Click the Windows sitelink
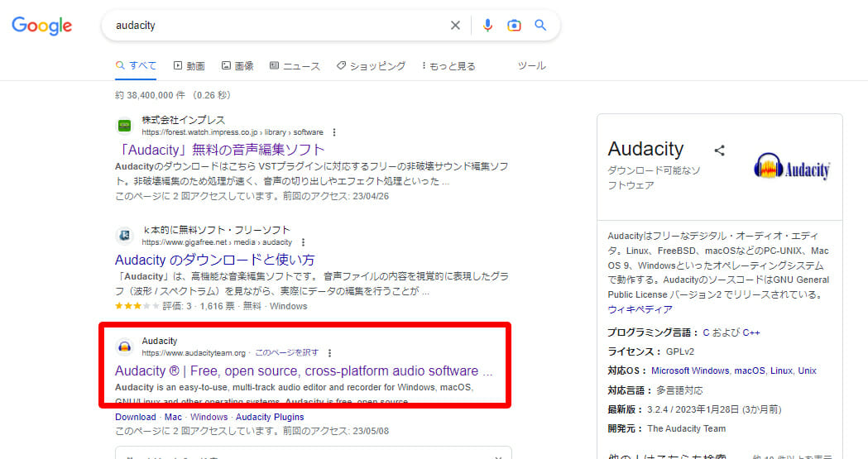The image size is (868, 459). tap(209, 417)
